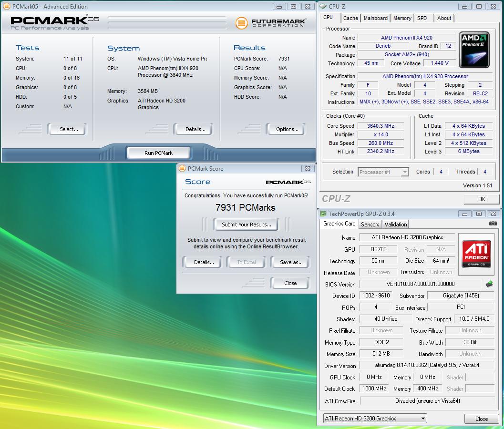Click the GPU-Z BIOS Version field
This screenshot has height=429, width=504.
pyautogui.click(x=421, y=284)
